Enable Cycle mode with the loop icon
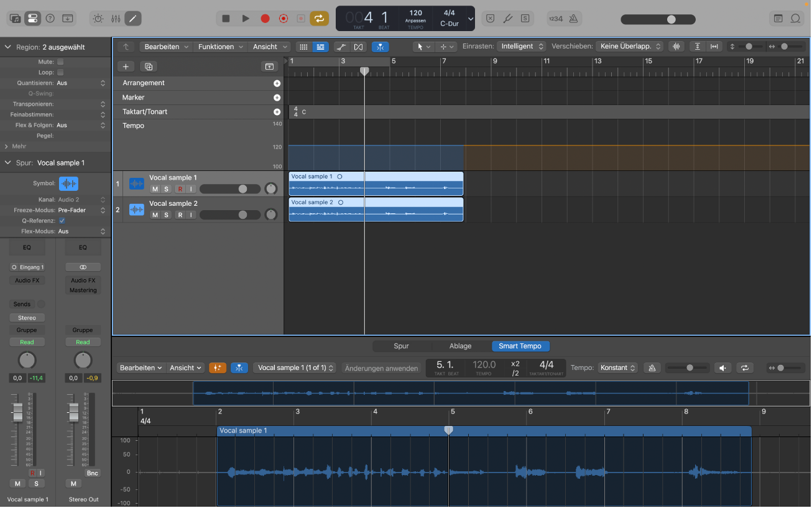This screenshot has height=508, width=812. coord(320,18)
